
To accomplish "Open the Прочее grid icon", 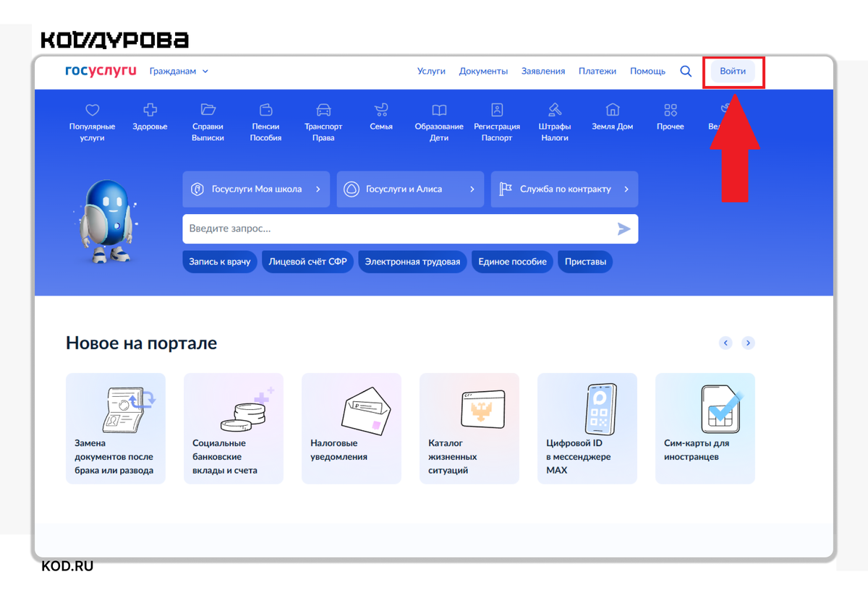I will [x=671, y=110].
